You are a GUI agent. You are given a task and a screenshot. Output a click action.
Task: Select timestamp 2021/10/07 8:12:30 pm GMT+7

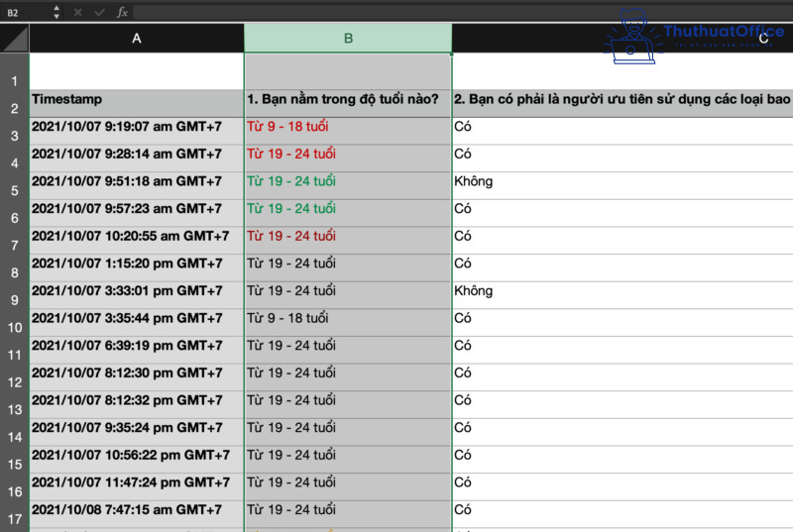(x=137, y=377)
